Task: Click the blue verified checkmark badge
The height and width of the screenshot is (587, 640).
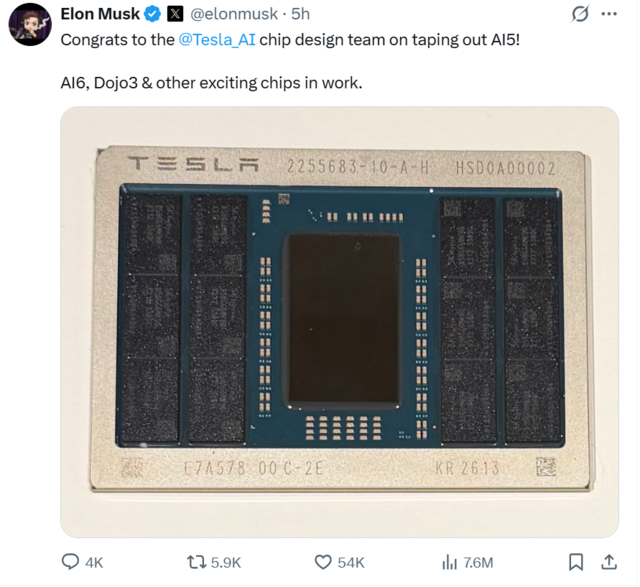Action: tap(153, 14)
